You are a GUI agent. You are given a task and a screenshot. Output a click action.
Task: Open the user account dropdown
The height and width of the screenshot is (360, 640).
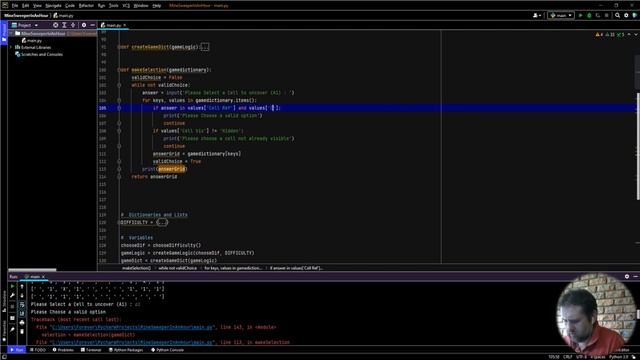coord(537,16)
